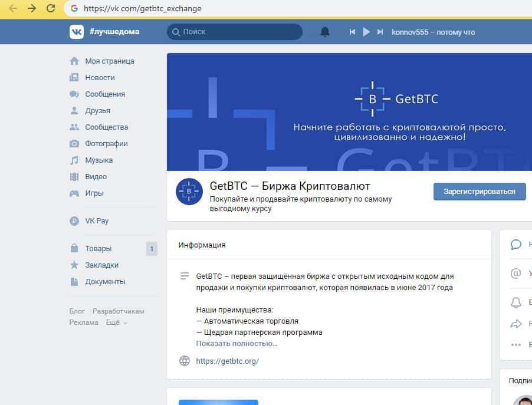Screen dimensions: 532x405
Task: Click the ruble coin icon beside VK Pay
Action: click(x=74, y=221)
